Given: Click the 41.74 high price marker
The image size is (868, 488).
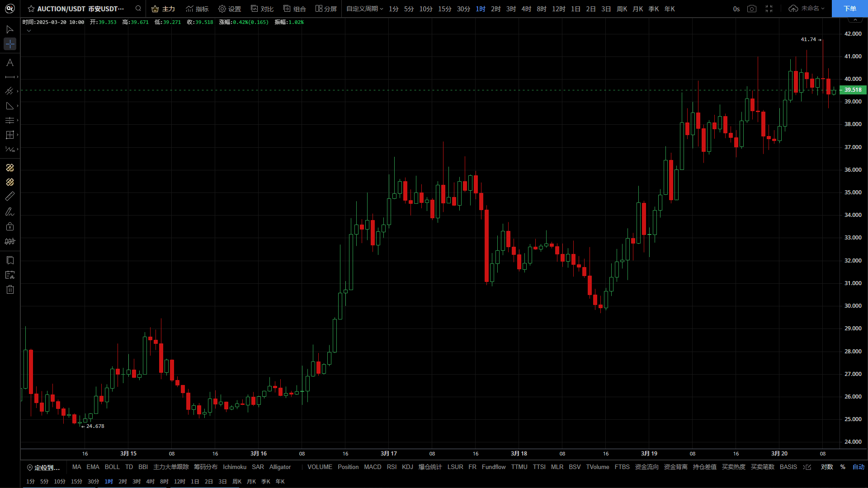Looking at the screenshot, I should click(x=811, y=39).
